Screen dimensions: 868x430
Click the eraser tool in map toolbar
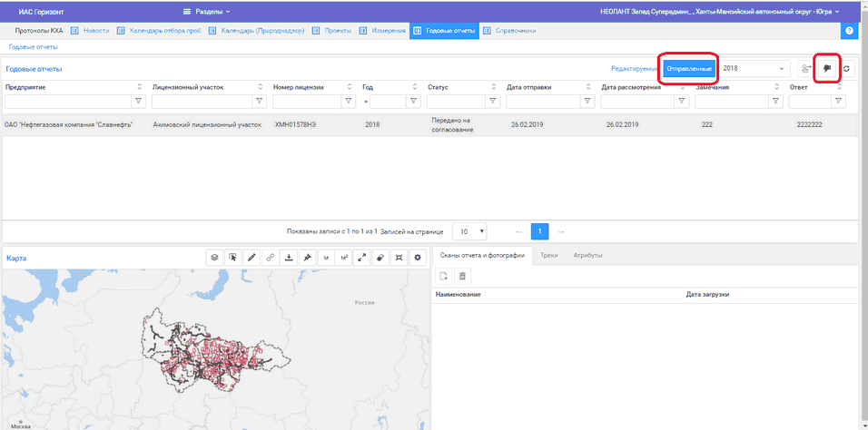(380, 258)
